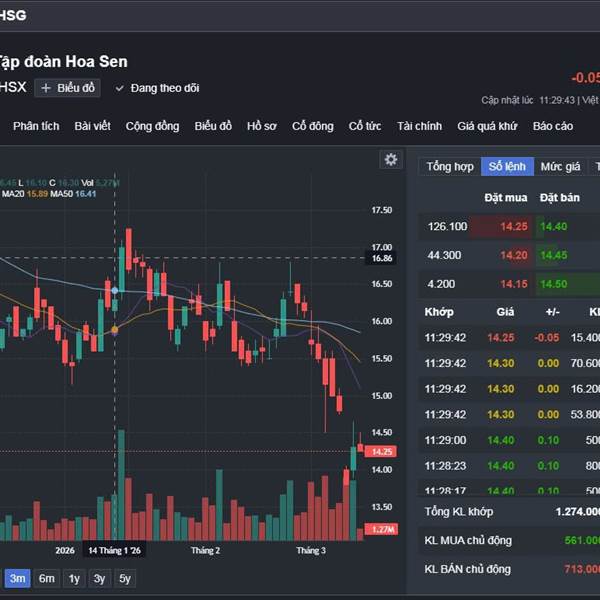
Task: Toggle Đang theo dõi following status
Action: point(157,88)
